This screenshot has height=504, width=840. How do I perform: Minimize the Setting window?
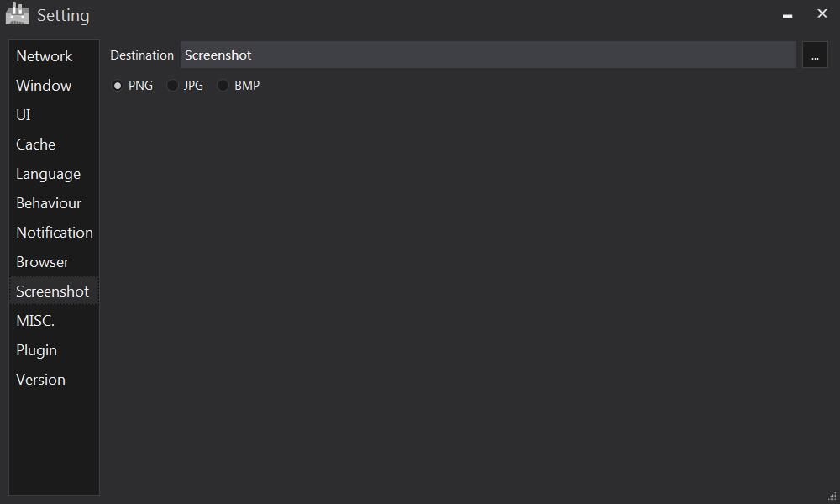(x=788, y=15)
